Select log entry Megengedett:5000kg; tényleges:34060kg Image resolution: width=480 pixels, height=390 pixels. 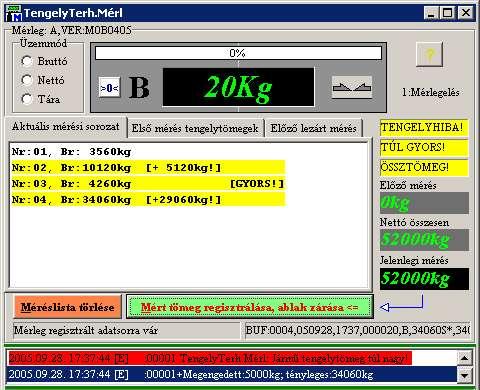[x=232, y=374]
